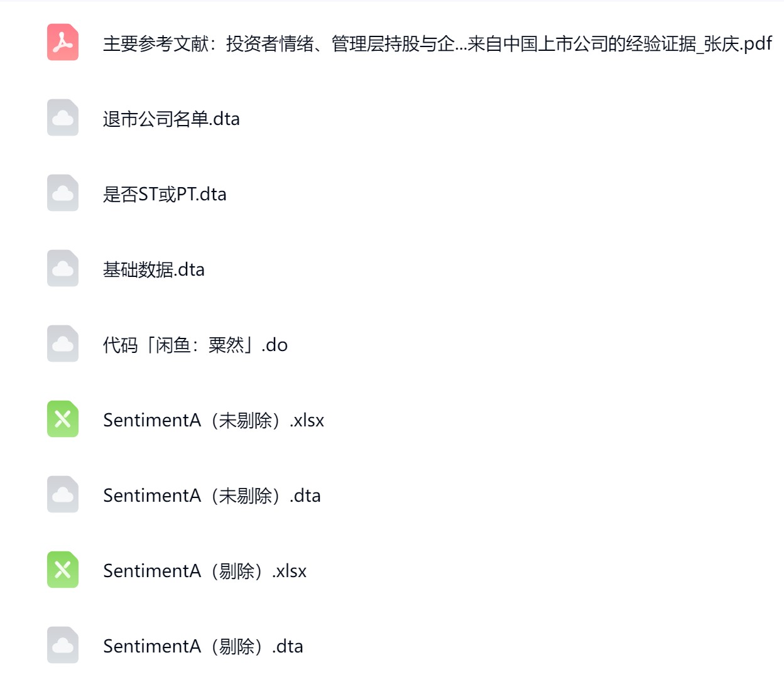Click the cloud icon beside SentimentA（未剔除）.dta
Screen dimensions: 784x682
point(63,495)
